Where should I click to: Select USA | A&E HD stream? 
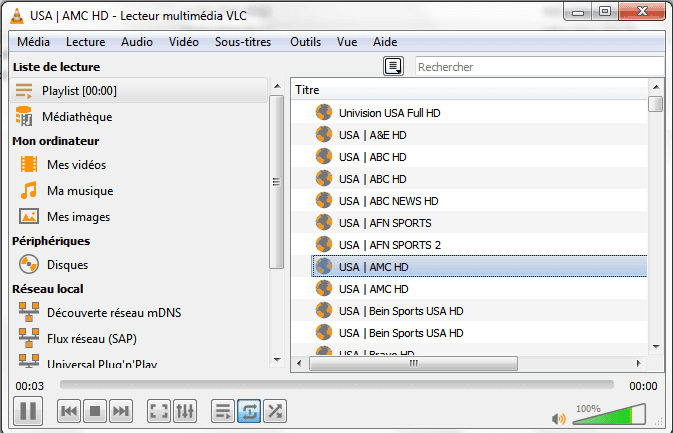pos(469,135)
